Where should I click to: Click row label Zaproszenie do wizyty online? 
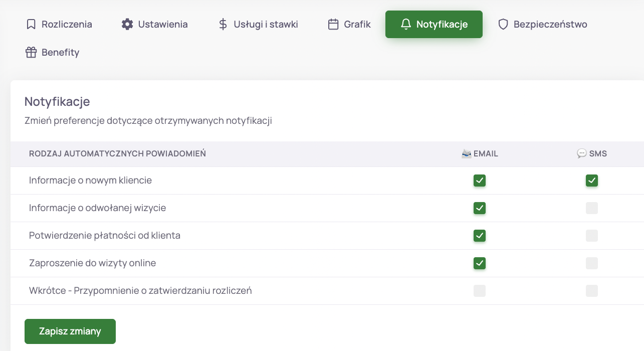coord(92,263)
